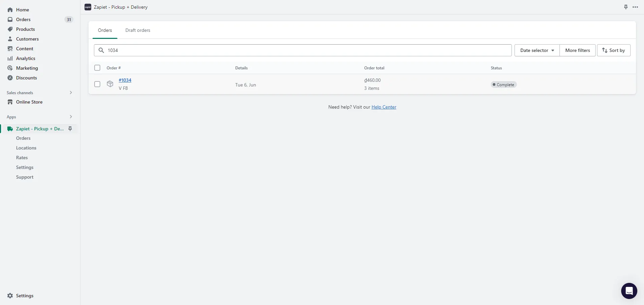Go to Marketing in the sidebar

(x=27, y=68)
